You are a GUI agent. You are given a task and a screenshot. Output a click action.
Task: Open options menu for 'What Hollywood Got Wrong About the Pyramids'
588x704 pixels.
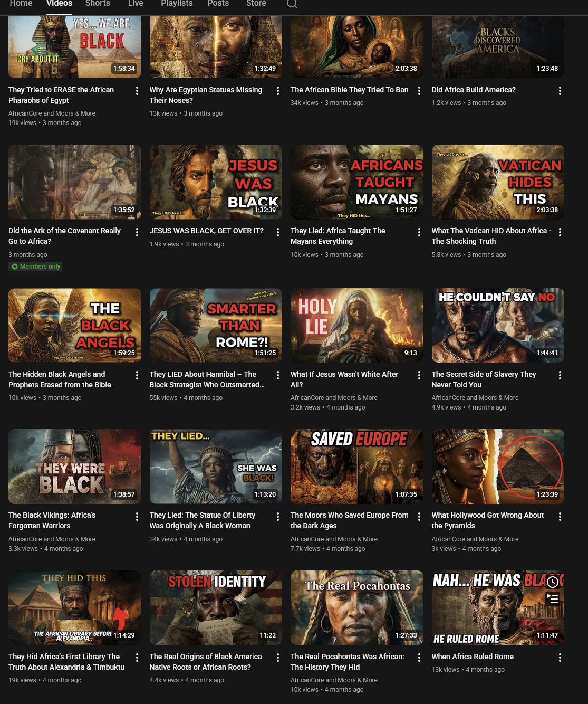pyautogui.click(x=560, y=517)
